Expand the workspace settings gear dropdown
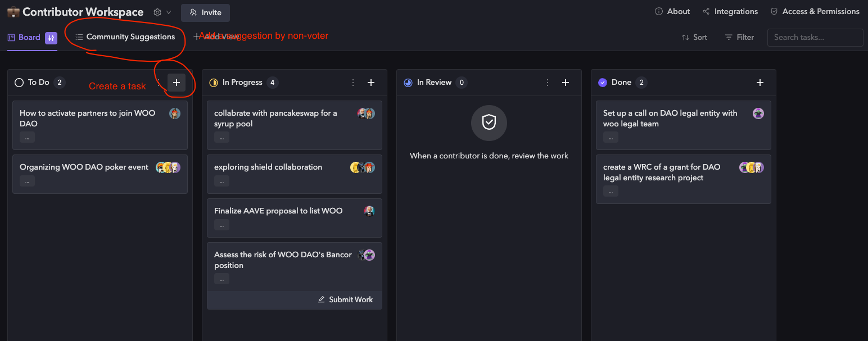This screenshot has width=868, height=341. 162,12
